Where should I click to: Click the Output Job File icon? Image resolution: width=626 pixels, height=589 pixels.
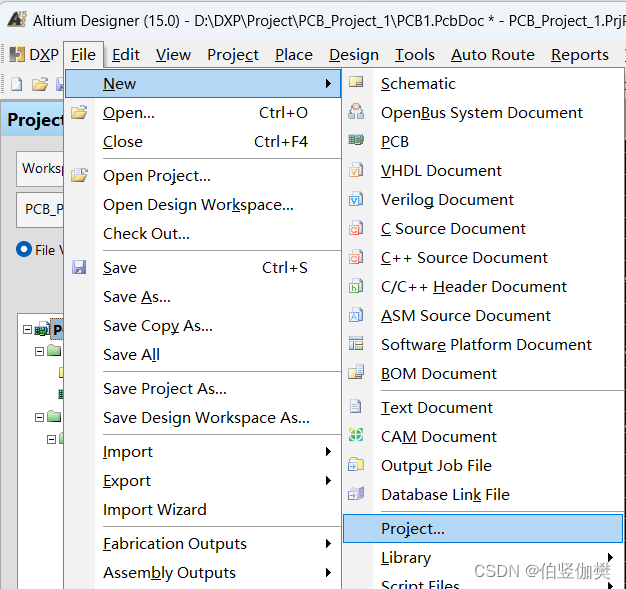coord(356,465)
